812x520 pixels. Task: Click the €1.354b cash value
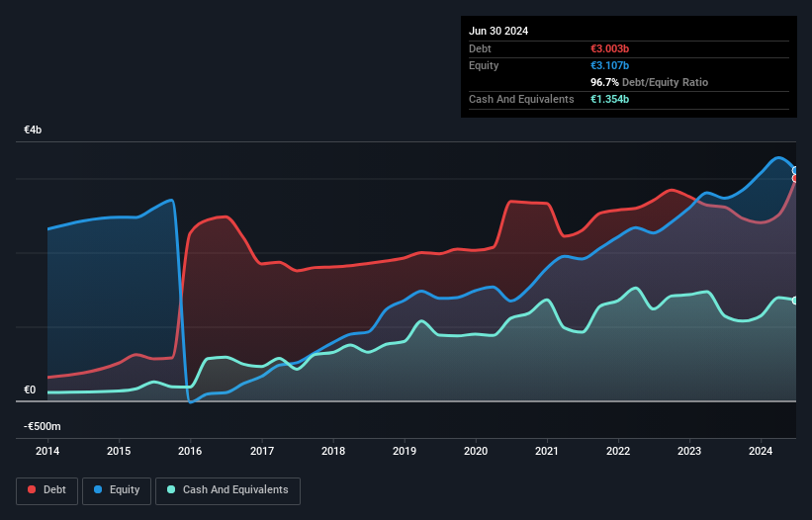(609, 99)
